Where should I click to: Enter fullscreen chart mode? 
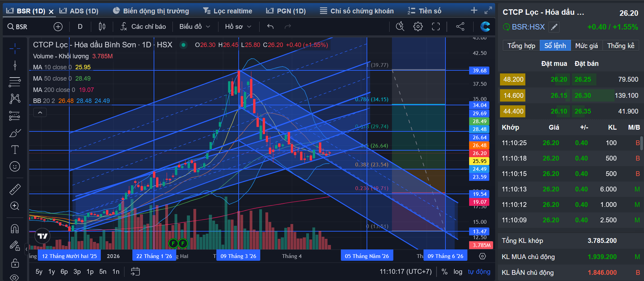click(x=436, y=26)
